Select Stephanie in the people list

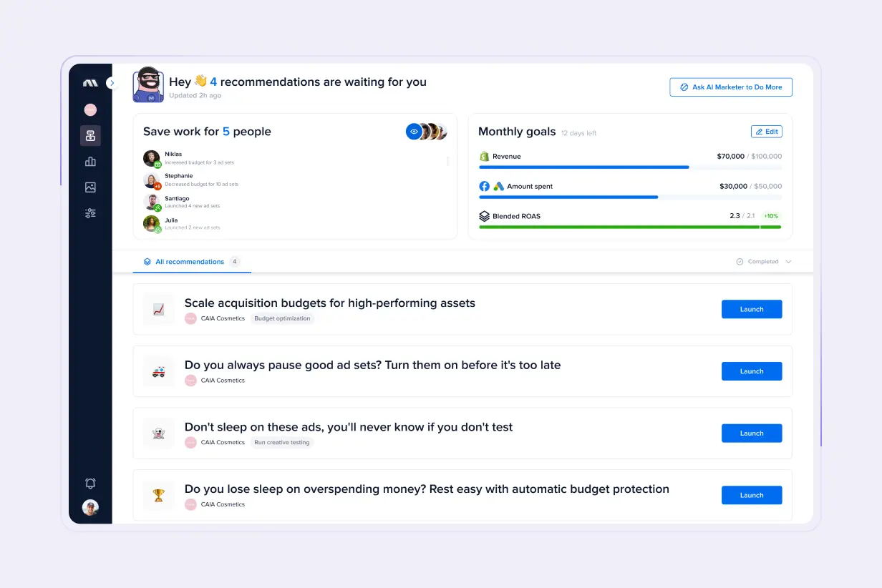pos(178,176)
